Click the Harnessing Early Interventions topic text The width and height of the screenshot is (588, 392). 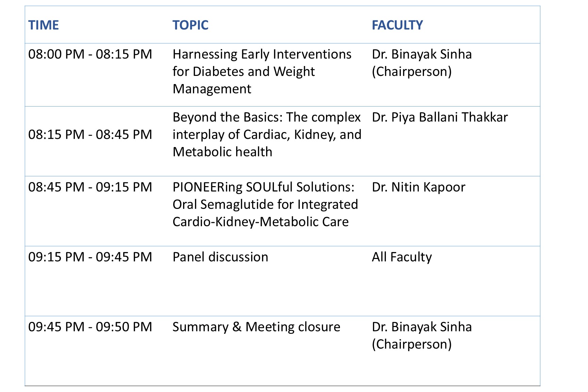[262, 71]
